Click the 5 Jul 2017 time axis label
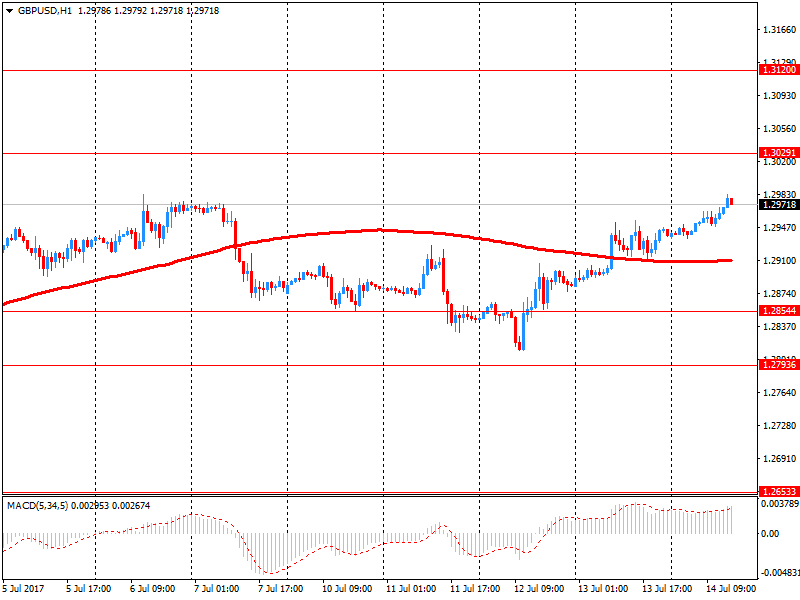Screen dimensions: 800x600 23,589
